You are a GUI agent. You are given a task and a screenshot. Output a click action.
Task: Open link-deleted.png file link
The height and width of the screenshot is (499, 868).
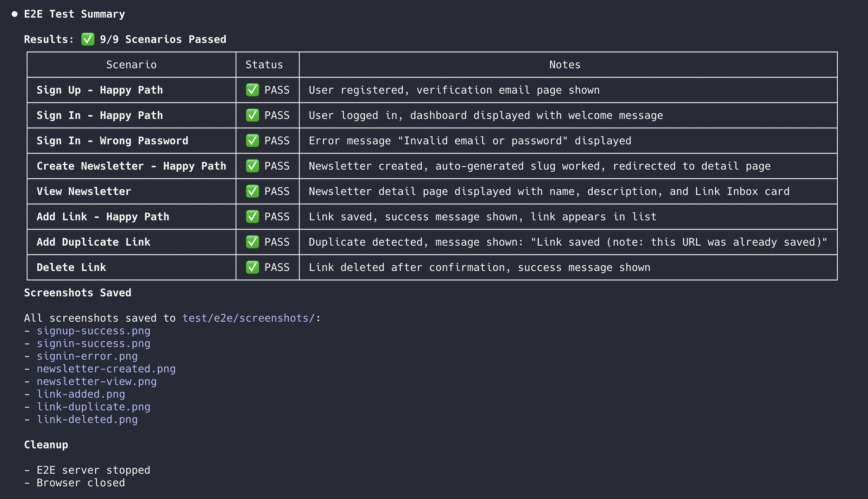[87, 419]
